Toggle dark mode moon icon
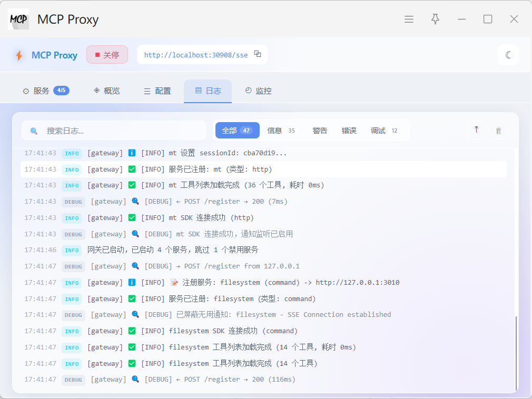 point(508,55)
